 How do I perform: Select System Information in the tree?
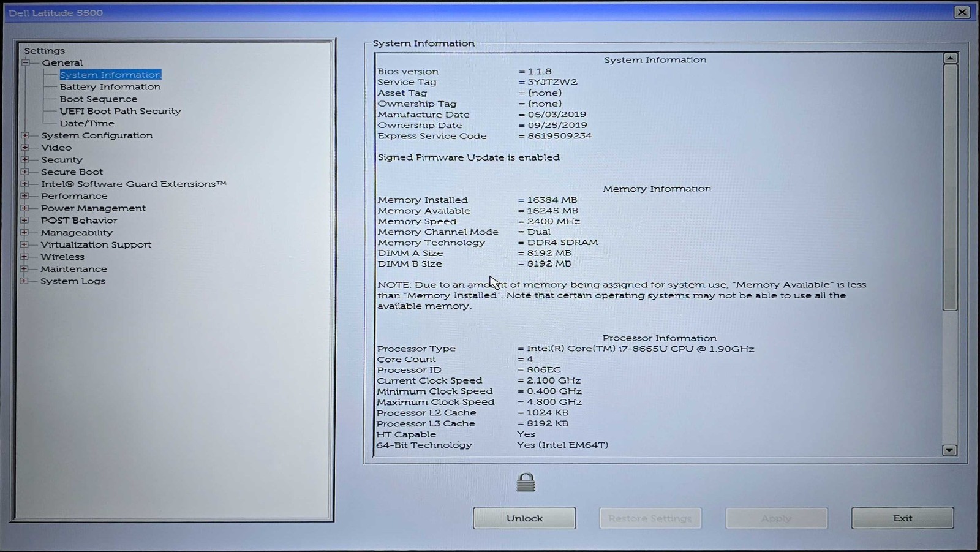point(111,75)
